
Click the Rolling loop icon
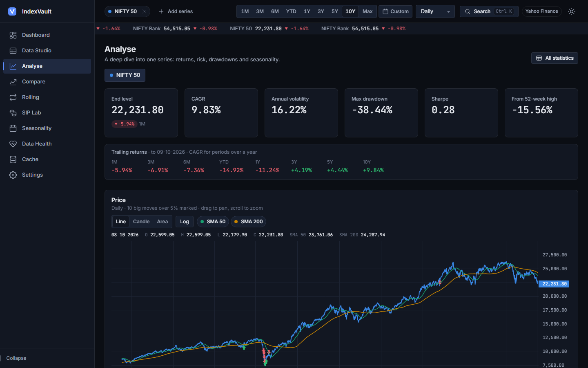[13, 97]
